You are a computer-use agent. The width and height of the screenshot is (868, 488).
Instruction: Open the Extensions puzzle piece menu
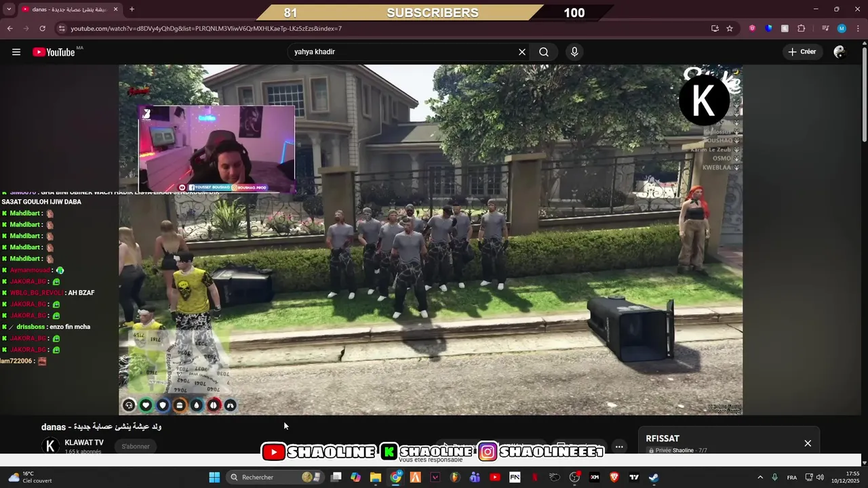click(x=801, y=28)
